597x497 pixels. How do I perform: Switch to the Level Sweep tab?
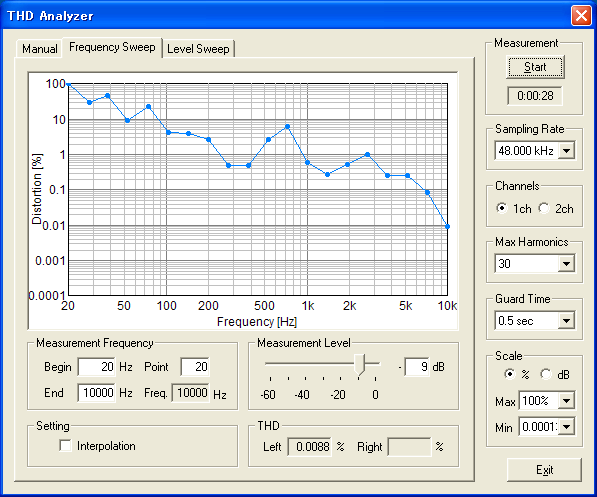click(198, 49)
